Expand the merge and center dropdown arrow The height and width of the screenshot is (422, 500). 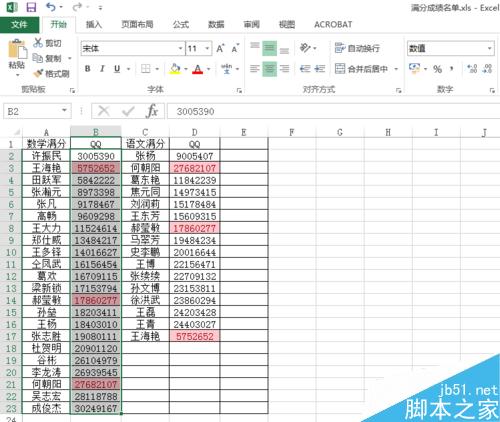[x=396, y=69]
